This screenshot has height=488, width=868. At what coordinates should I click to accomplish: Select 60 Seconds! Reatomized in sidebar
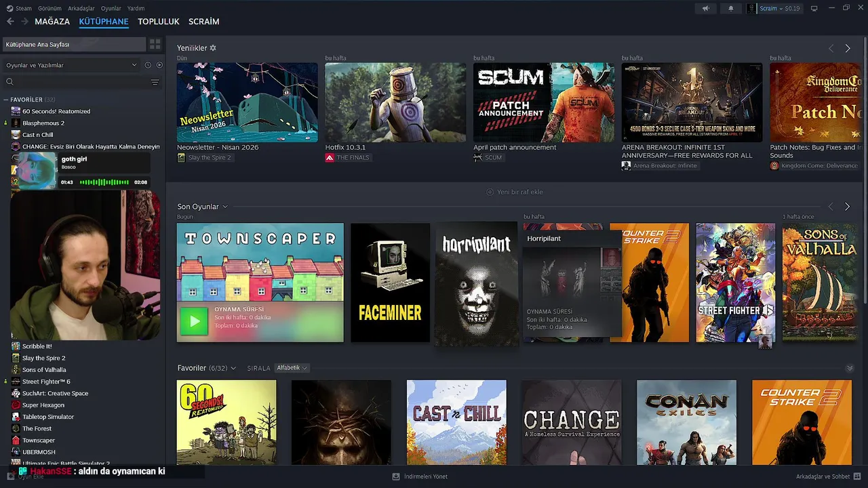pyautogui.click(x=56, y=111)
